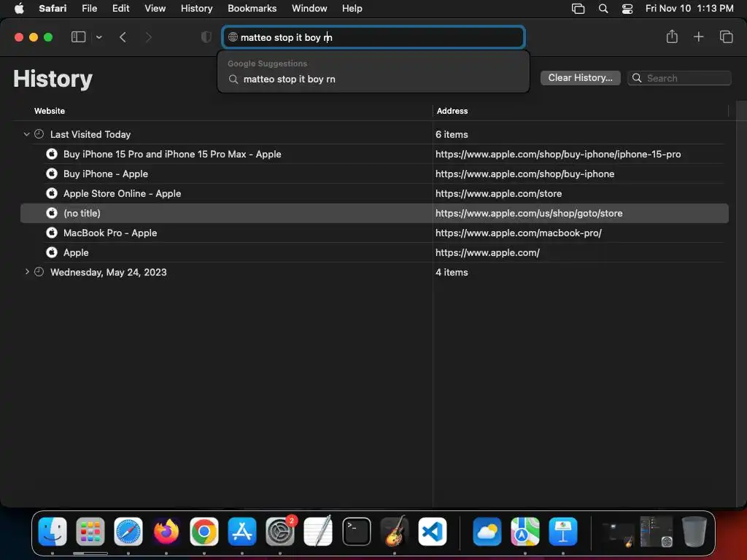Click the Clear History... button

(580, 78)
